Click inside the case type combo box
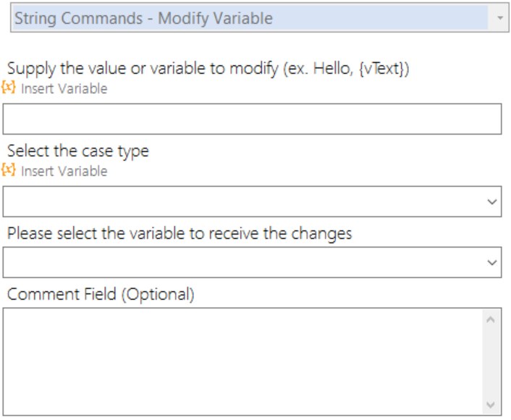 pos(252,201)
